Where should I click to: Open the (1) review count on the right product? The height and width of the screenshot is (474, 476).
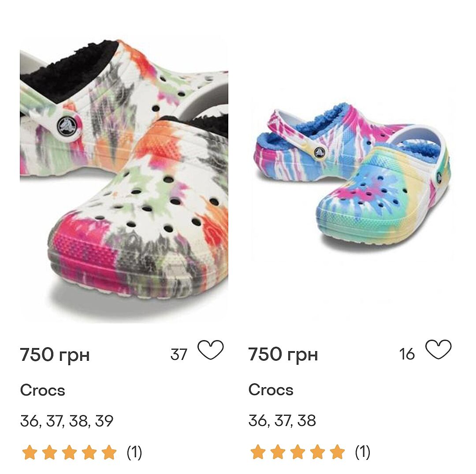363,452
